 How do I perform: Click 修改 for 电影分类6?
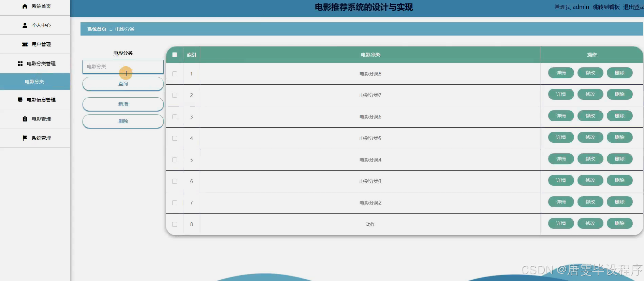click(x=590, y=116)
